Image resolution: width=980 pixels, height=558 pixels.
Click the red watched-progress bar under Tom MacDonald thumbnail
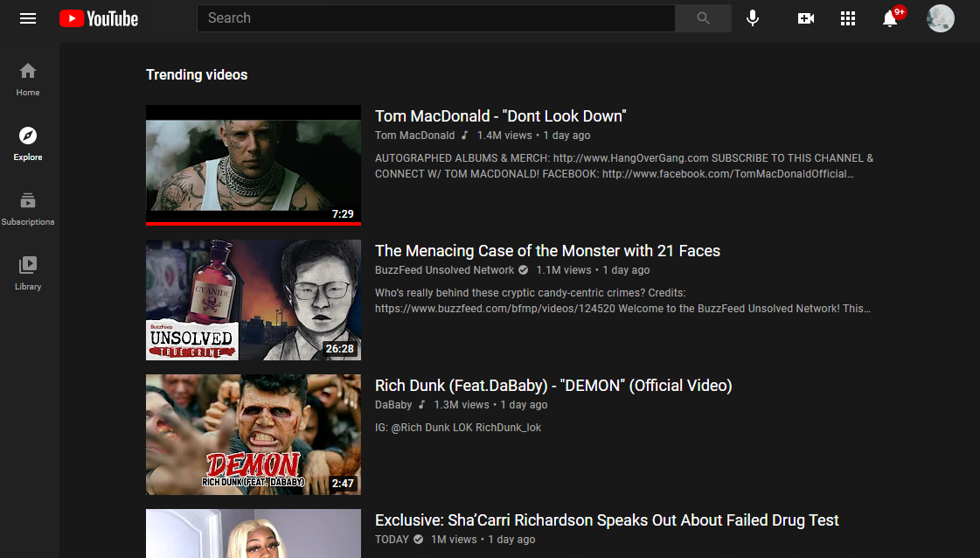253,224
